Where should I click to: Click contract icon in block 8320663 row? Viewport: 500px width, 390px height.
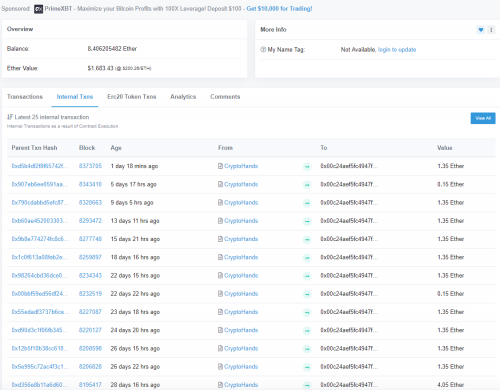point(220,202)
